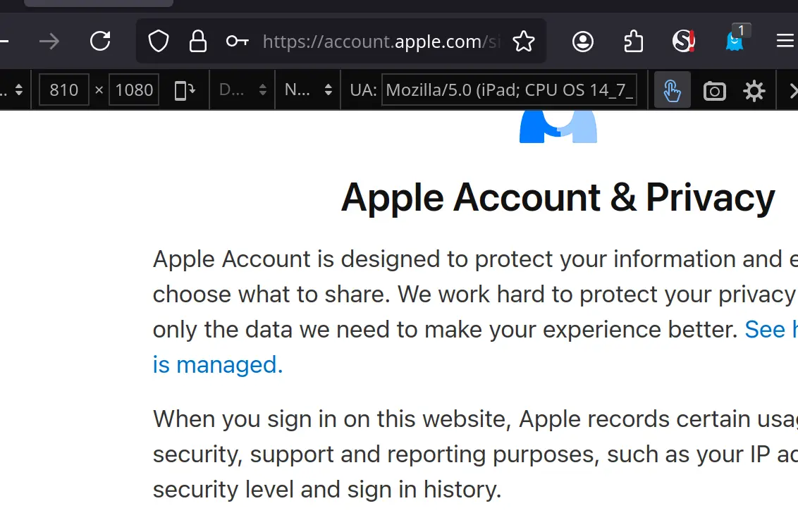Expand the device pixel ratio dropdown

pos(243,90)
